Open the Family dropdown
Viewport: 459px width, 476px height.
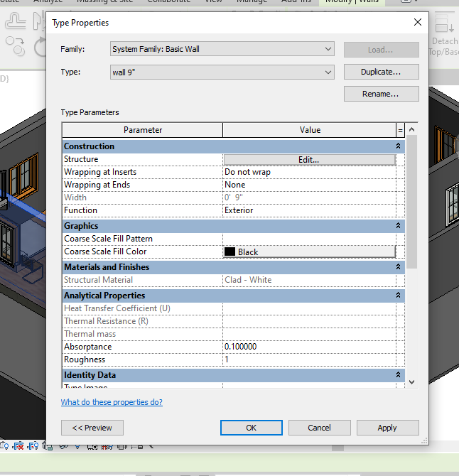point(222,49)
